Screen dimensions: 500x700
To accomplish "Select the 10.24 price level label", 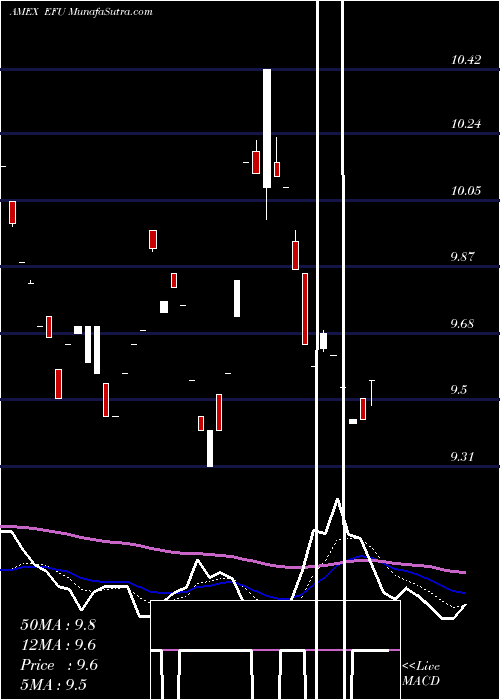I will (x=466, y=124).
